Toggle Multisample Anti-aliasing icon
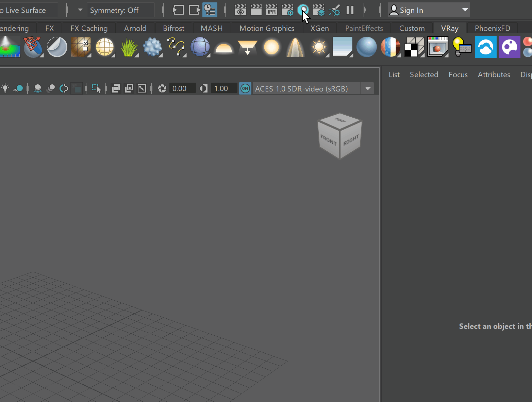 64,88
